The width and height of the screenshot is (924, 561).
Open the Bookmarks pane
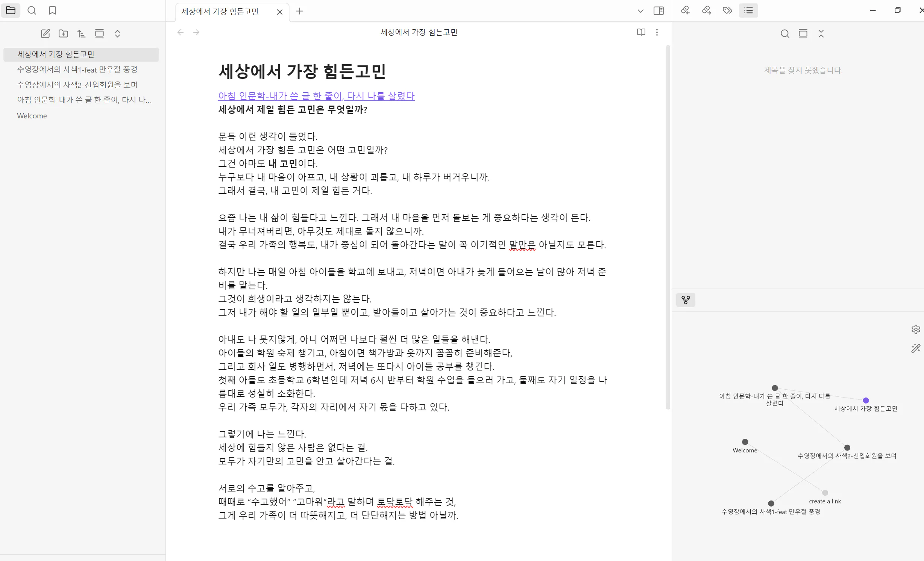52,11
